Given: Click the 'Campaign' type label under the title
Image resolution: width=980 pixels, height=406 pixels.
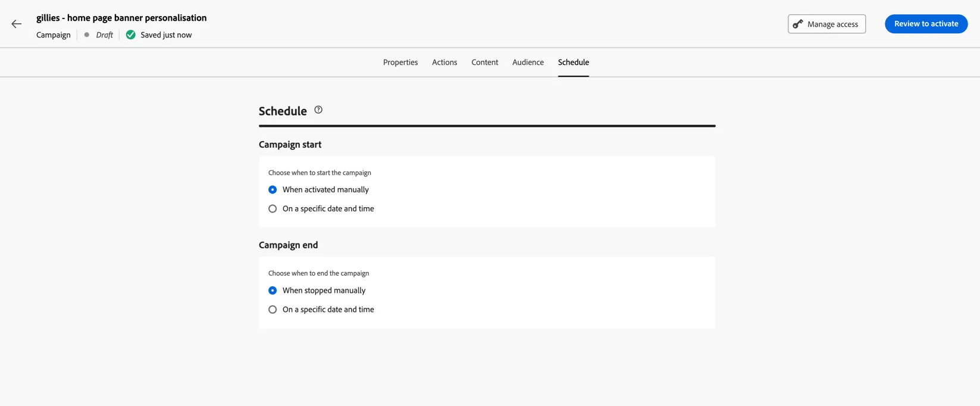Looking at the screenshot, I should click(54, 35).
